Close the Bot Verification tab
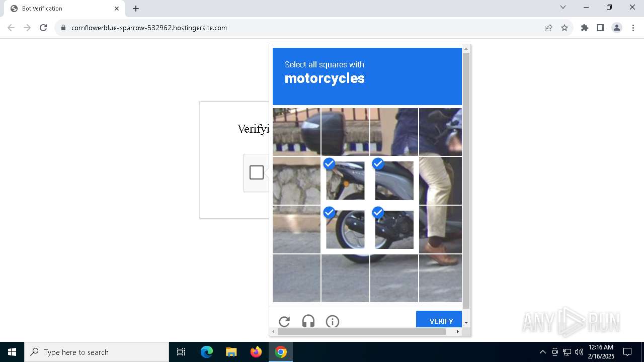This screenshot has height=362, width=644. point(117,9)
